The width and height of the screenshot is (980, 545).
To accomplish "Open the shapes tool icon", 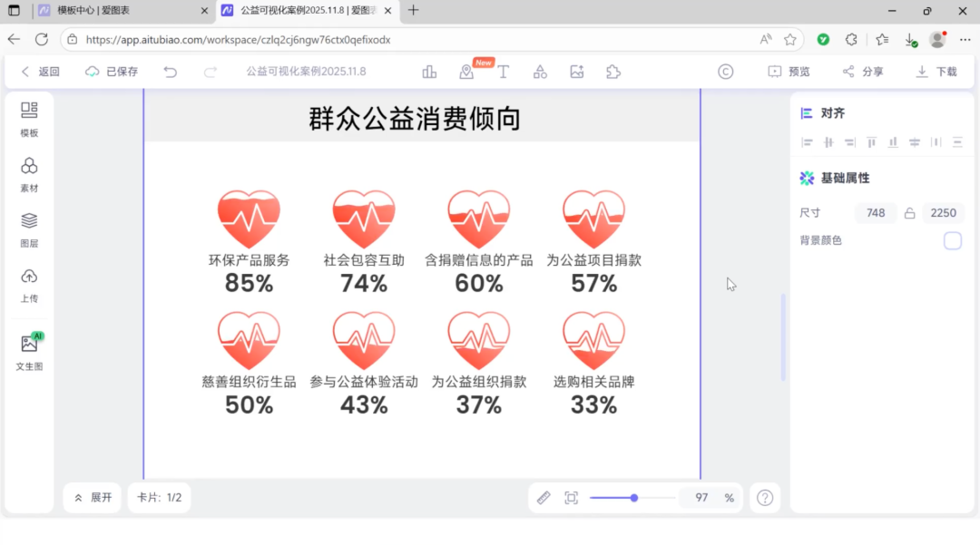I will click(540, 72).
